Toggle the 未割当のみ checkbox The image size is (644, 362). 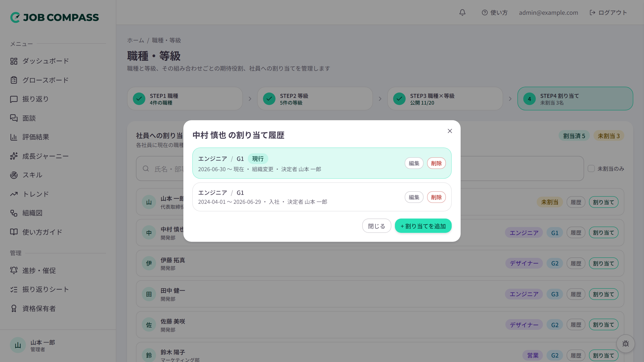pyautogui.click(x=591, y=169)
